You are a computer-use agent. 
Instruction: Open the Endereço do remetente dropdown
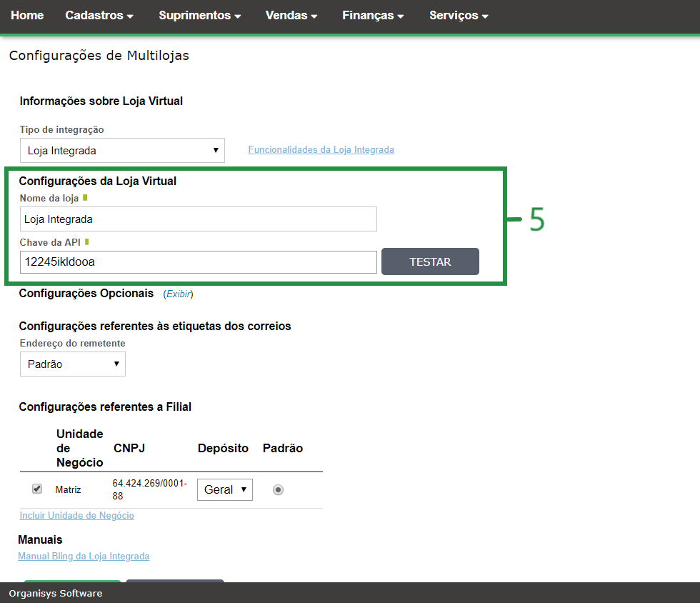pos(73,364)
